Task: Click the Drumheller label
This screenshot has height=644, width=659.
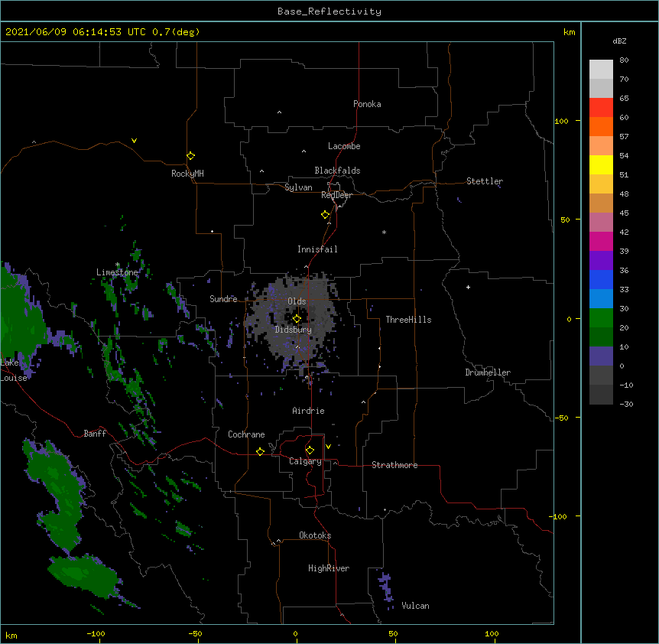Action: (x=488, y=372)
